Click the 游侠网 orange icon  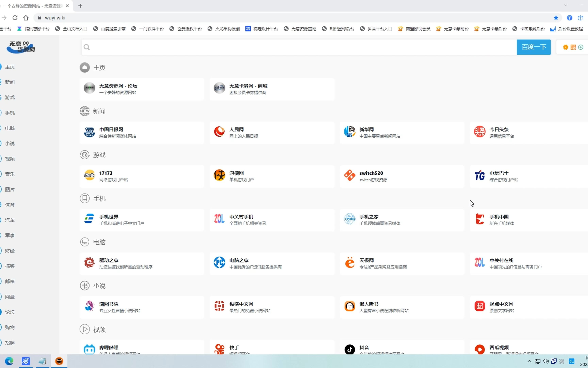click(219, 175)
